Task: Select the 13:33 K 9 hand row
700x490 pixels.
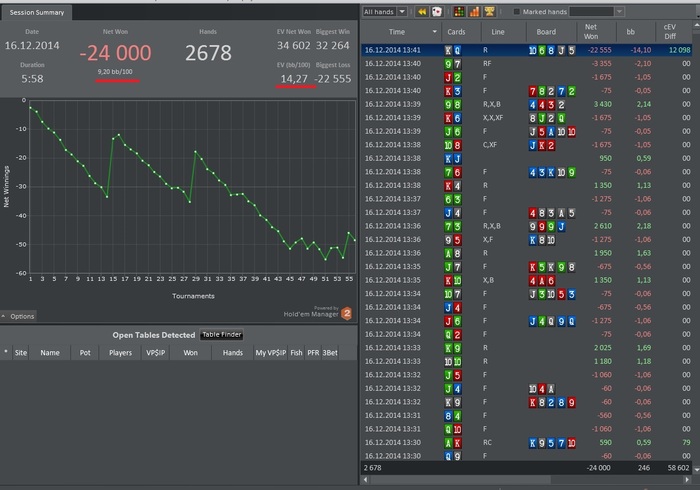Action: [x=527, y=348]
